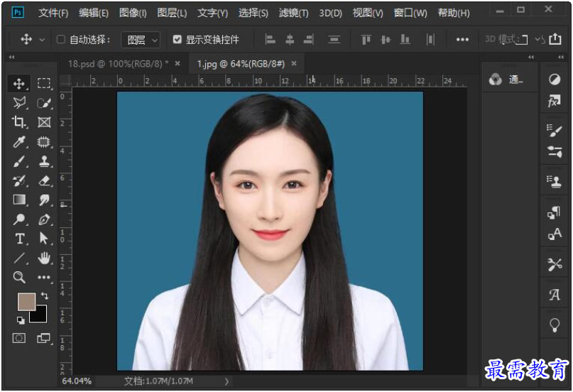Open the Image menu
This screenshot has width=573, height=392.
point(133,13)
